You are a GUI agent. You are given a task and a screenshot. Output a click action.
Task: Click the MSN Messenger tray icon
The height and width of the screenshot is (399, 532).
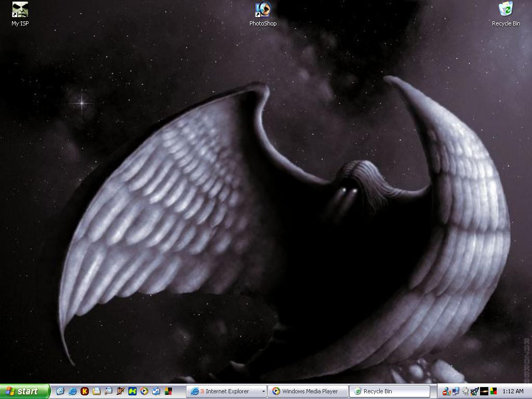click(446, 391)
